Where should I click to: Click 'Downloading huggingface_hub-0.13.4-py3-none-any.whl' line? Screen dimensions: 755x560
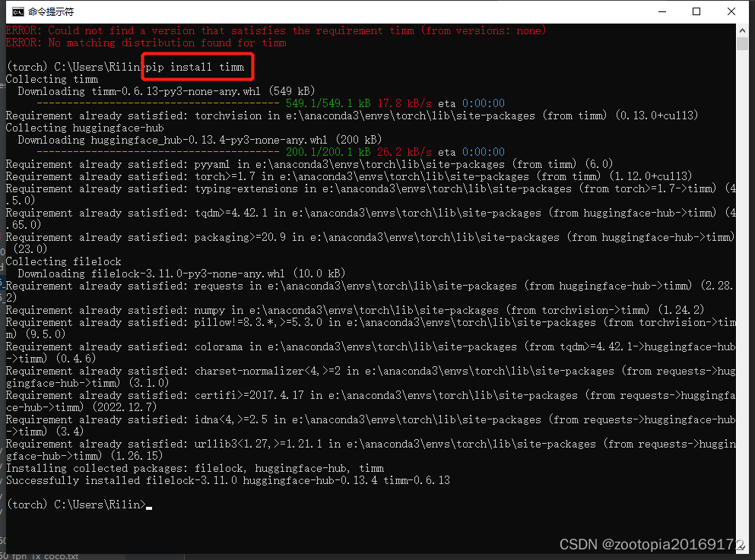[x=200, y=140]
